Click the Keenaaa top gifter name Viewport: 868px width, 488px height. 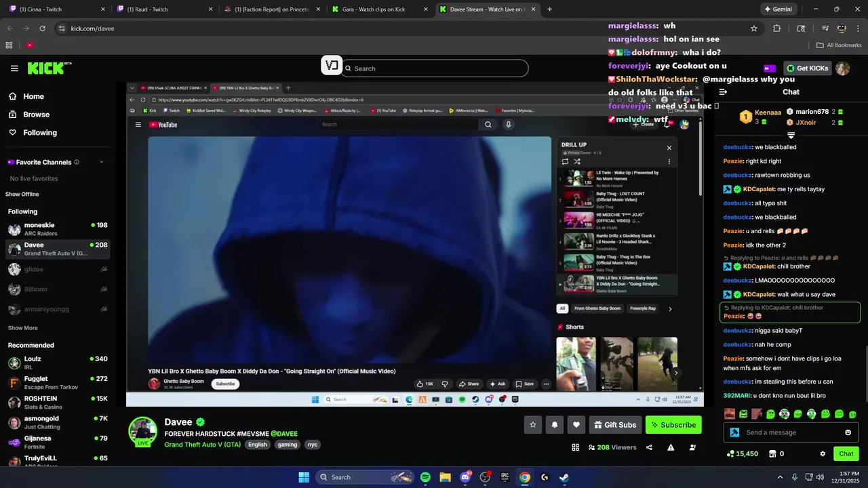768,113
